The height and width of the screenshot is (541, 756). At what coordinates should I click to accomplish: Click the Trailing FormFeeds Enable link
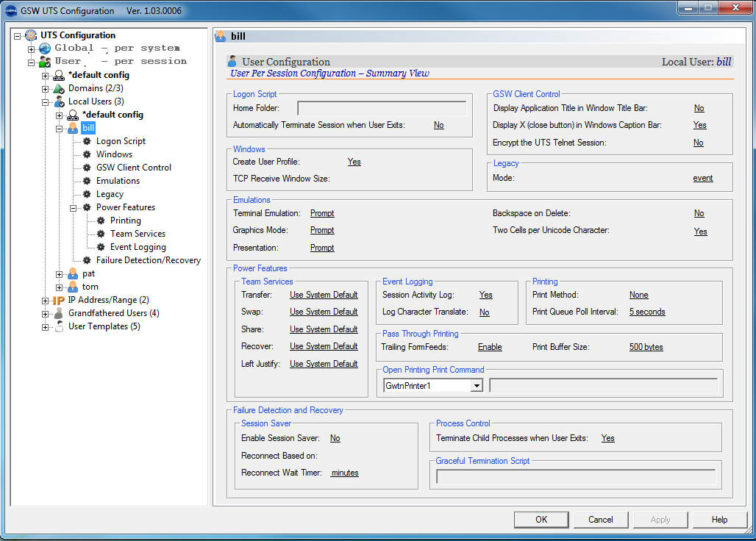coord(490,347)
